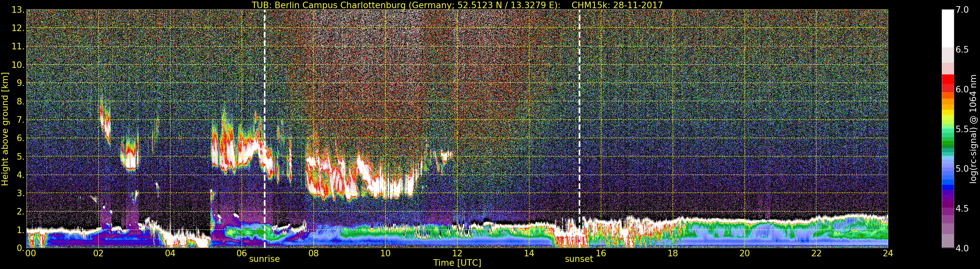
Task: Click the green segment of the colorbar near 5.5
Action: coord(948,131)
